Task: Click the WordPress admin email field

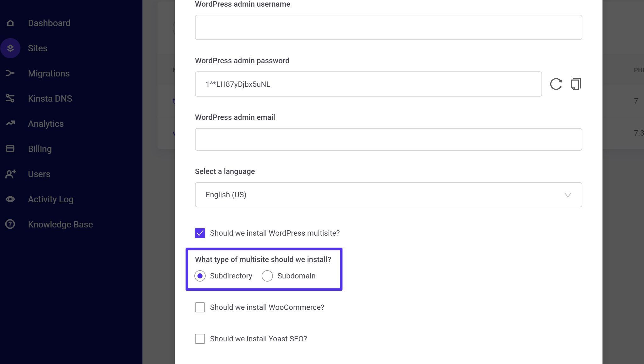Action: point(388,139)
